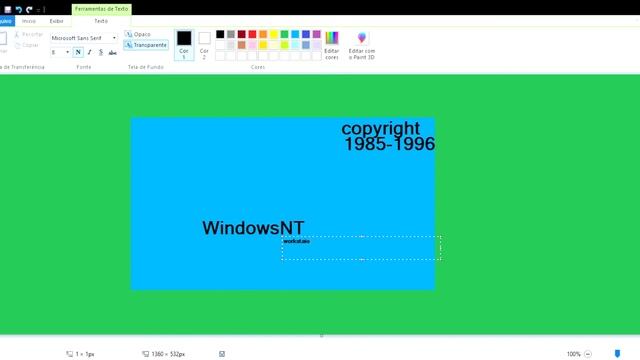640x360 pixels.
Task: Pick the gold swatch in the second row
Action: click(263, 45)
